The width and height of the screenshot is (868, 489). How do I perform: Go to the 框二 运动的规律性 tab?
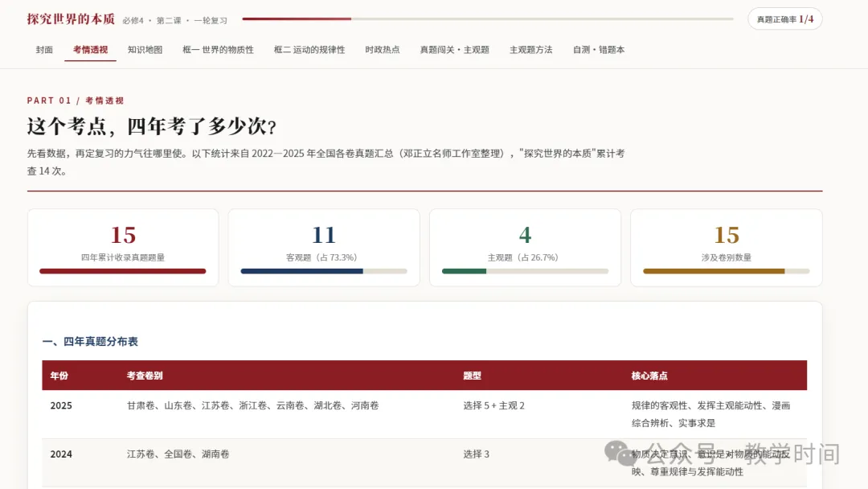coord(309,50)
